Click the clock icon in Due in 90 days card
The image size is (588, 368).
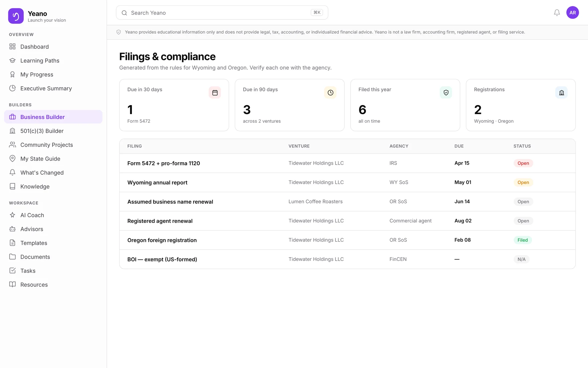[330, 93]
